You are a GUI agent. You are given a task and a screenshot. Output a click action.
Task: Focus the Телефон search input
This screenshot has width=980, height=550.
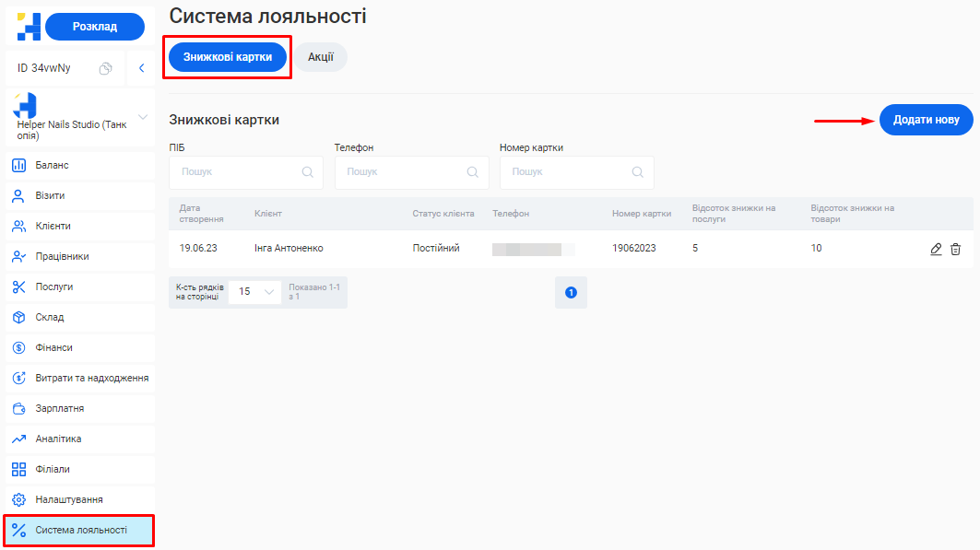coord(410,172)
